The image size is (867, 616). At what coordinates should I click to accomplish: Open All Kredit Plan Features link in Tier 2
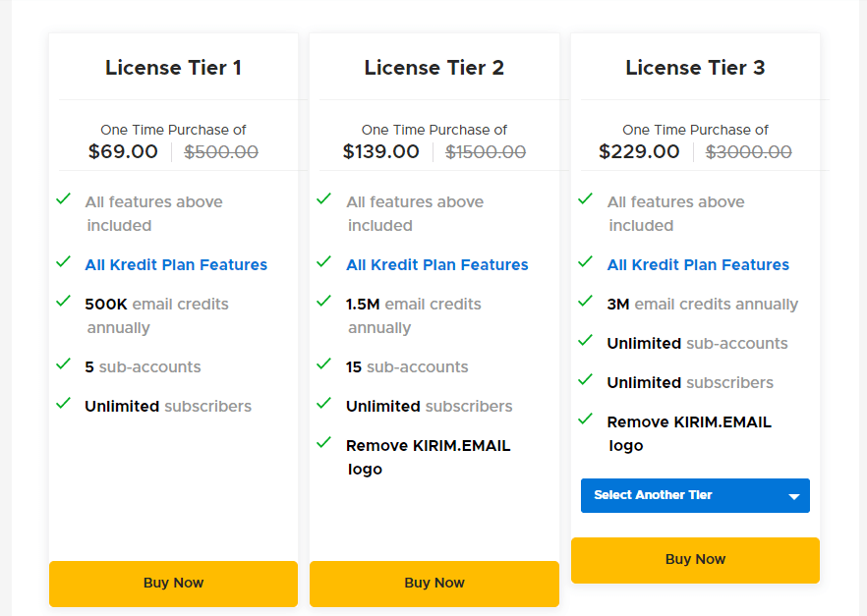click(436, 265)
